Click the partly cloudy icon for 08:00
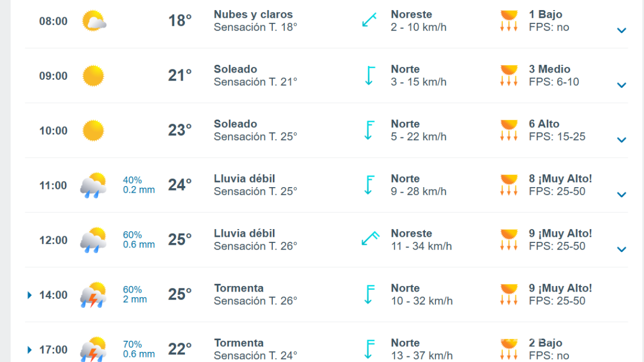This screenshot has width=644, height=362. (x=94, y=21)
